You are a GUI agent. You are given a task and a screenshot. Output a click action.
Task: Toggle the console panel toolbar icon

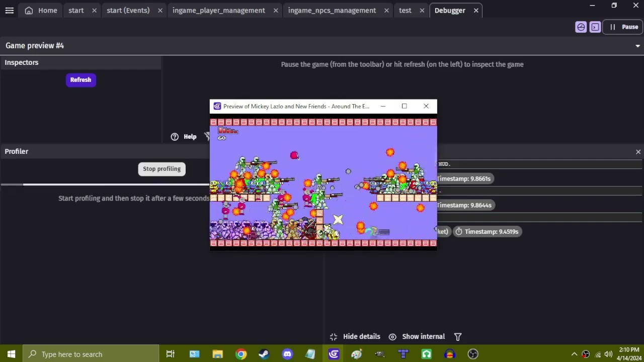click(x=595, y=27)
